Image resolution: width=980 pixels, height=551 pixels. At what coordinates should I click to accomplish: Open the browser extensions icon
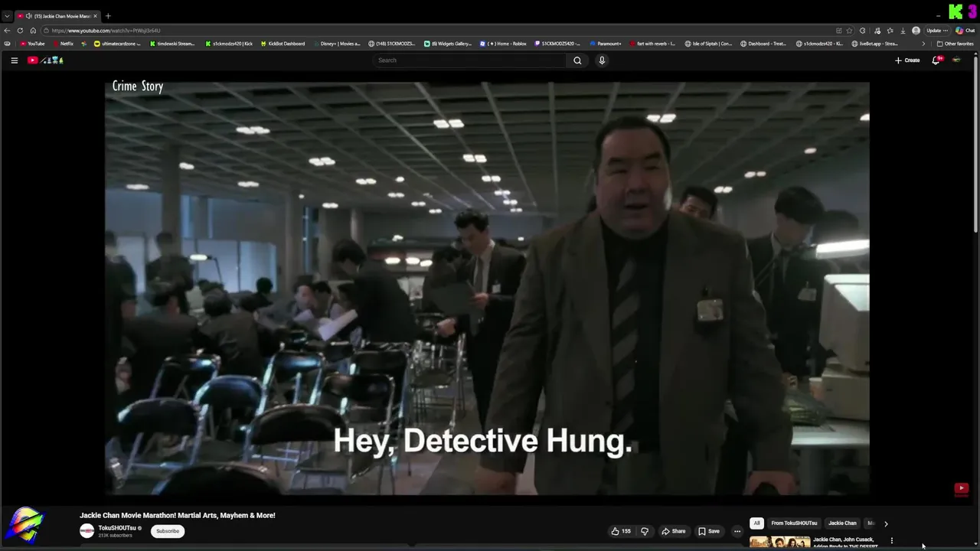(x=863, y=31)
